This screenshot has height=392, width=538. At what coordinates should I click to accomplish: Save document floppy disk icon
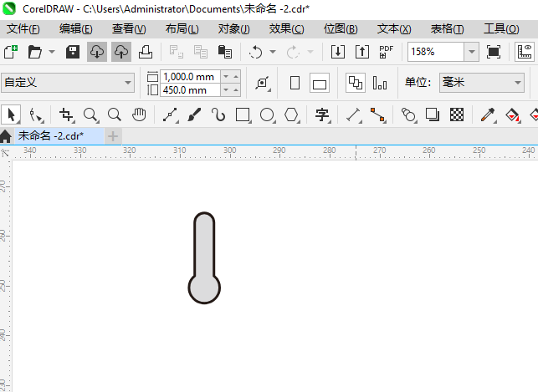73,52
